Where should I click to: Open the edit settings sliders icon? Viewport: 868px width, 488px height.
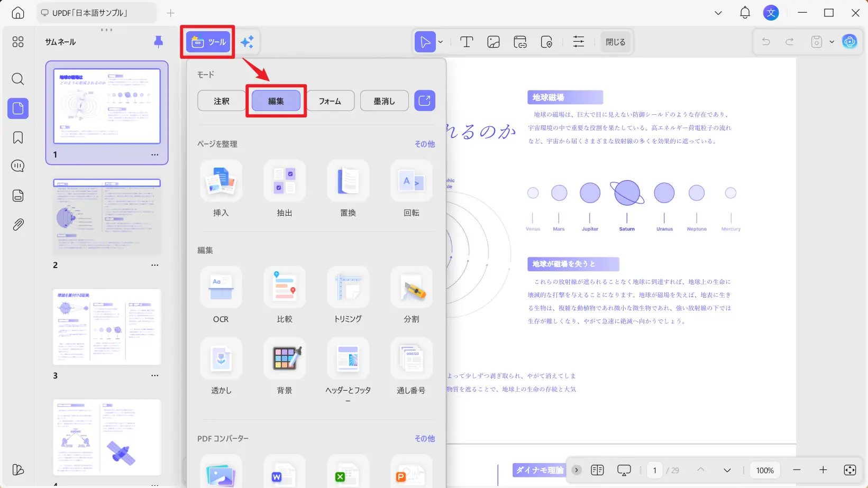pyautogui.click(x=579, y=42)
